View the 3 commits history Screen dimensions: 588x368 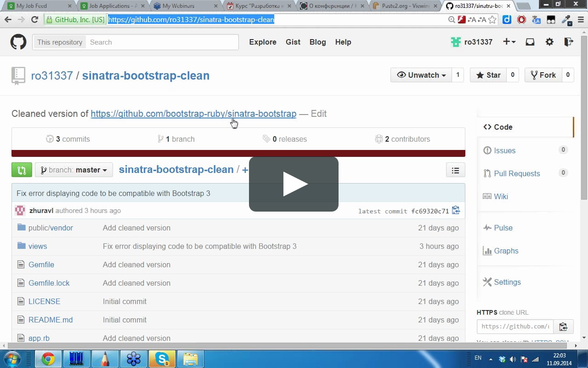[68, 139]
